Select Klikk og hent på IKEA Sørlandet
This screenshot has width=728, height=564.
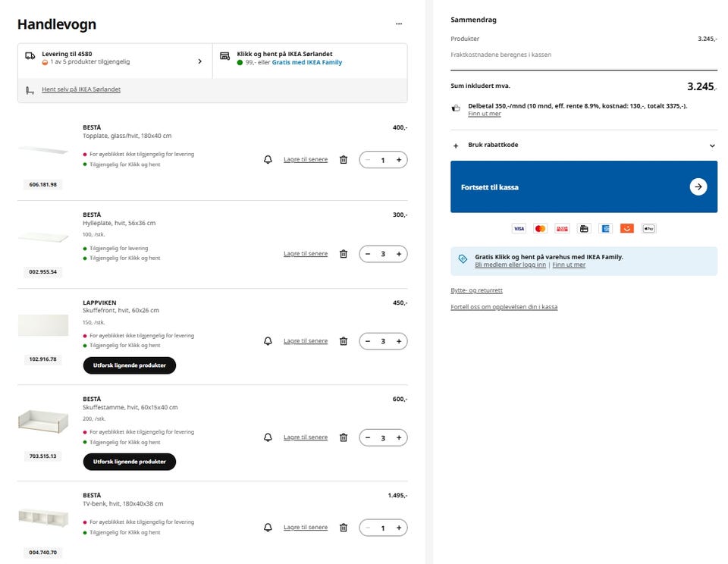[x=310, y=61]
